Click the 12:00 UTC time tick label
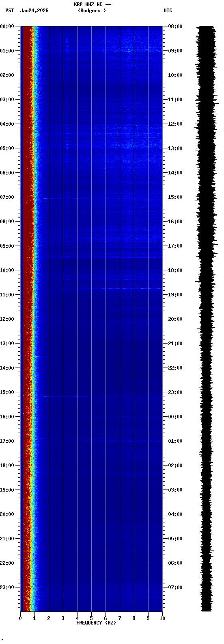This screenshot has width=224, height=644. tap(175, 124)
